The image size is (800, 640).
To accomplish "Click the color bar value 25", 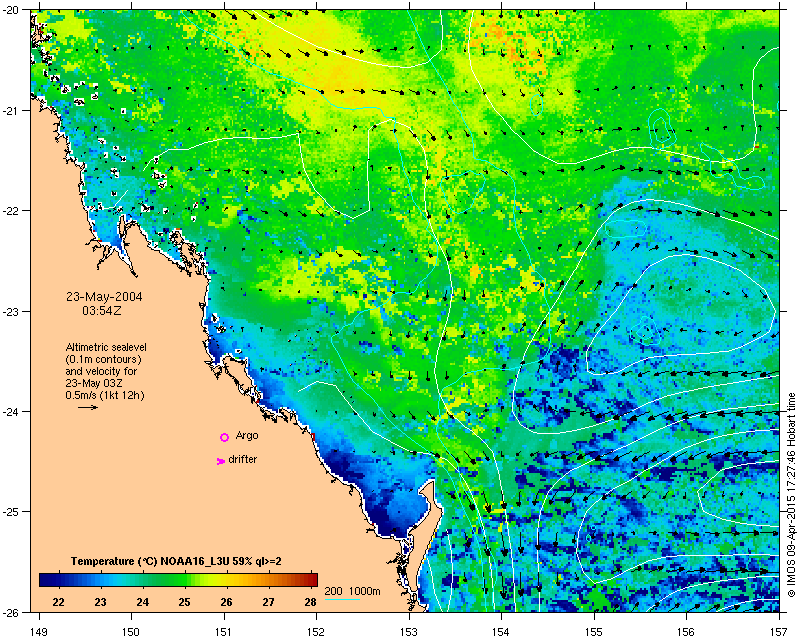I will [184, 602].
